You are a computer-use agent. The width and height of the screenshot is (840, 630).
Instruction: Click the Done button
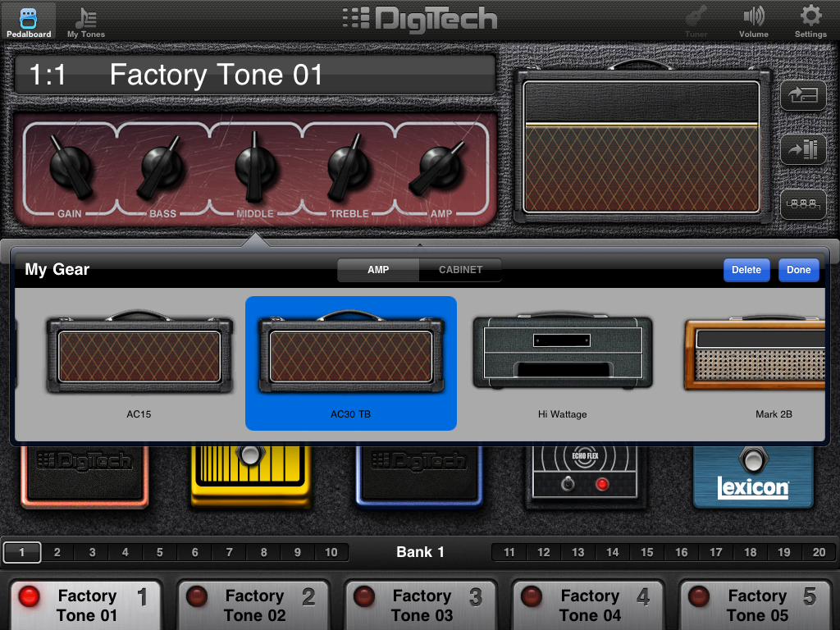798,270
